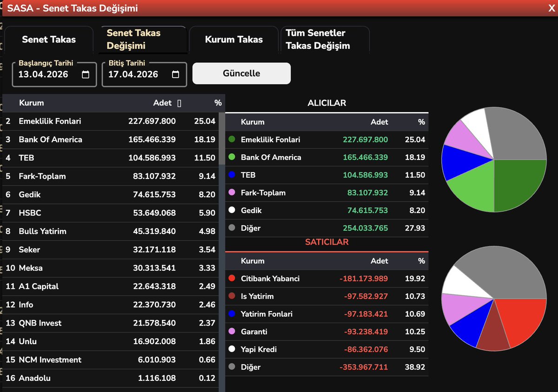Select the Meksa row

click(111, 268)
